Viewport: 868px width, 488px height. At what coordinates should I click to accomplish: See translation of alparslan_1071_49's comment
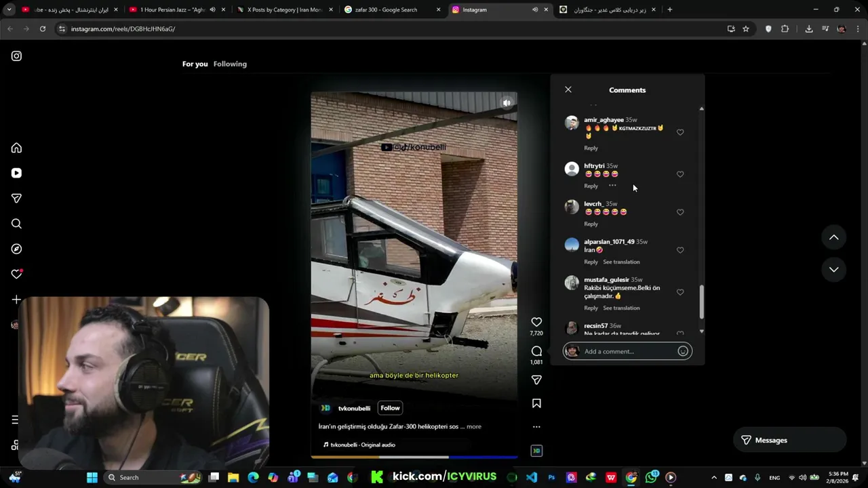point(621,262)
